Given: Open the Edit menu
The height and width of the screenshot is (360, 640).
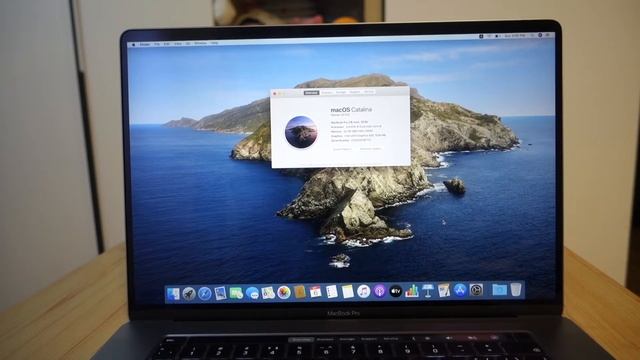Looking at the screenshot, I should (x=167, y=44).
